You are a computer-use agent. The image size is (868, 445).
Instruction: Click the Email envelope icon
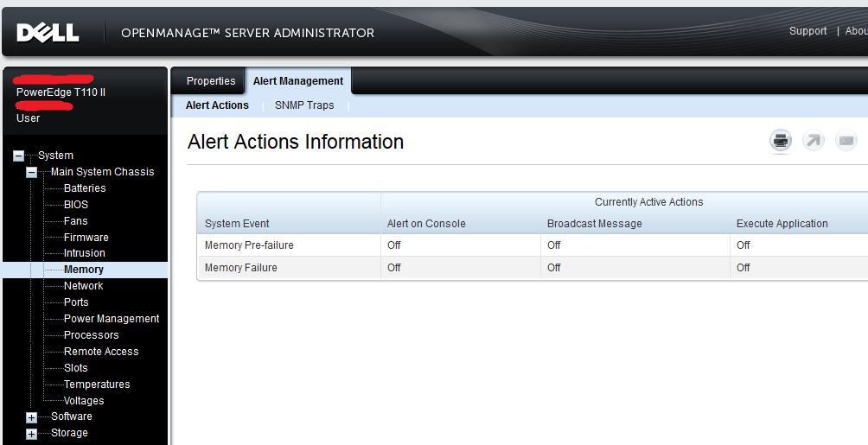coord(846,141)
